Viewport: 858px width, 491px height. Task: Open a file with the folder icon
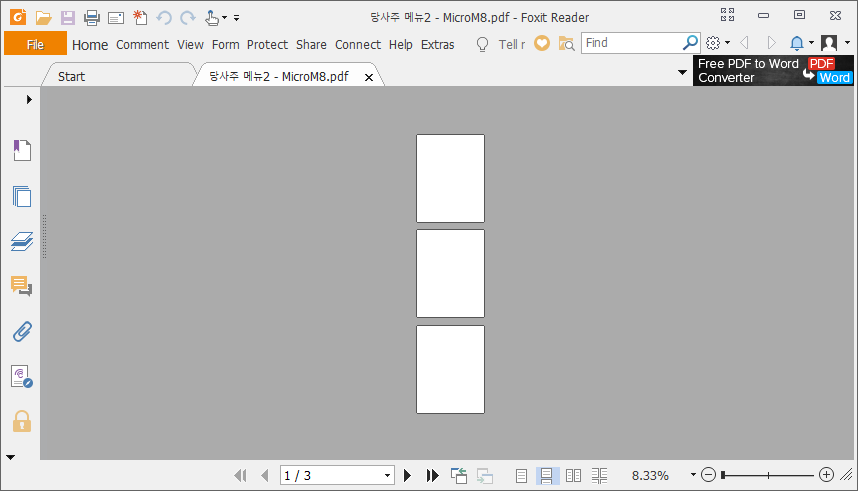[x=43, y=18]
